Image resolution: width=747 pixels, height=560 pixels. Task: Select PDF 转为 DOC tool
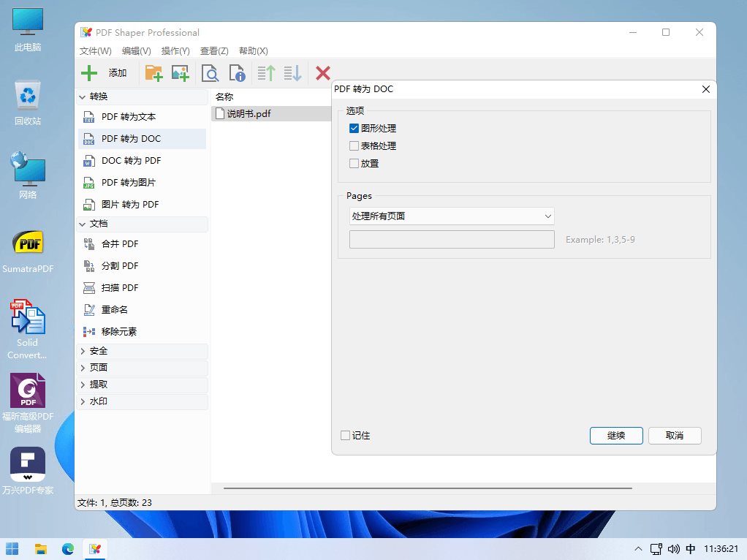(x=142, y=139)
